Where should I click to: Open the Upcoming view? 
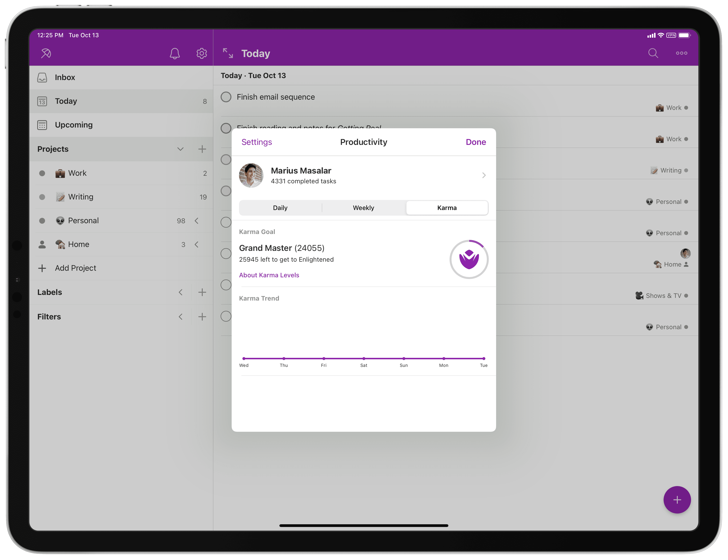[121, 125]
